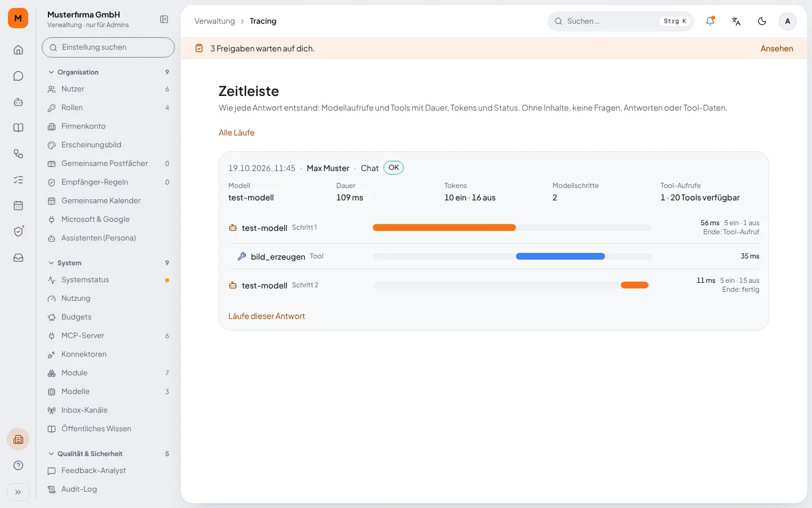Viewport: 812px width, 508px height.
Task: Open the tasks checklist icon in left rail
Action: coord(18,179)
